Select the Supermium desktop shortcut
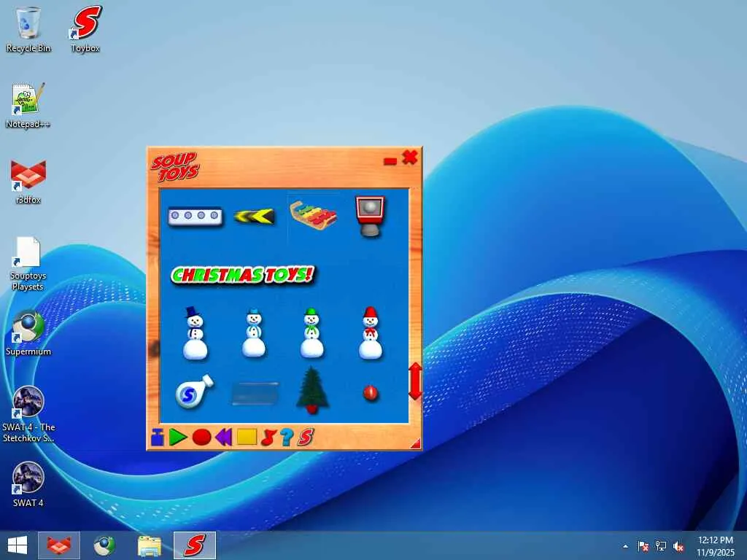Image resolution: width=747 pixels, height=560 pixels. point(28,333)
